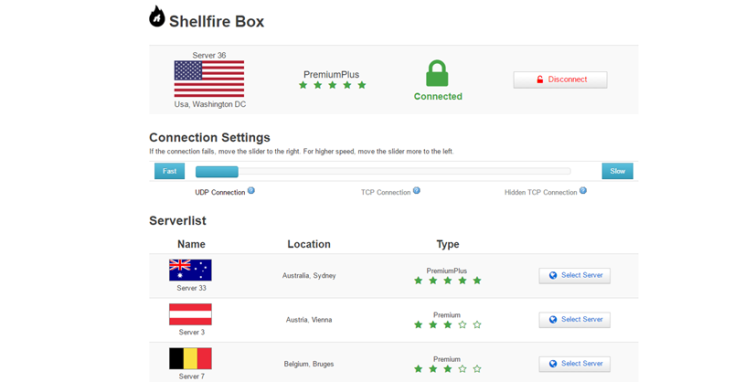Select the Hidden TCP Connection label
This screenshot has width=755, height=382.
pos(541,192)
